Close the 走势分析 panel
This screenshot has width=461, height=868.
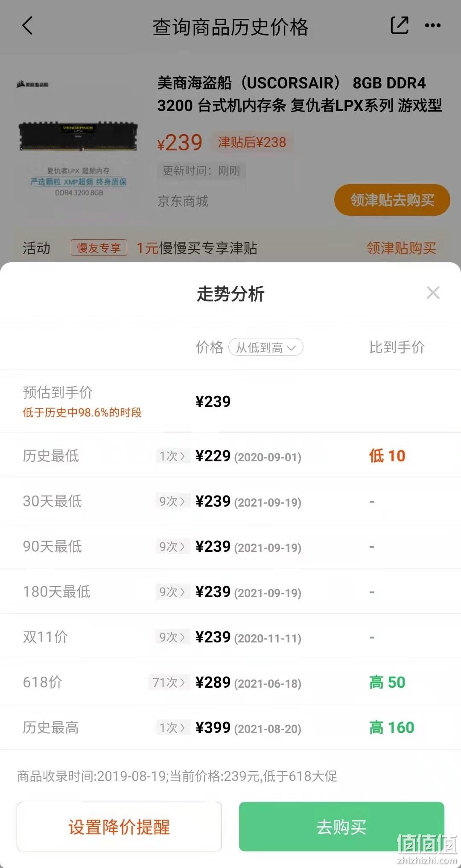click(x=433, y=293)
